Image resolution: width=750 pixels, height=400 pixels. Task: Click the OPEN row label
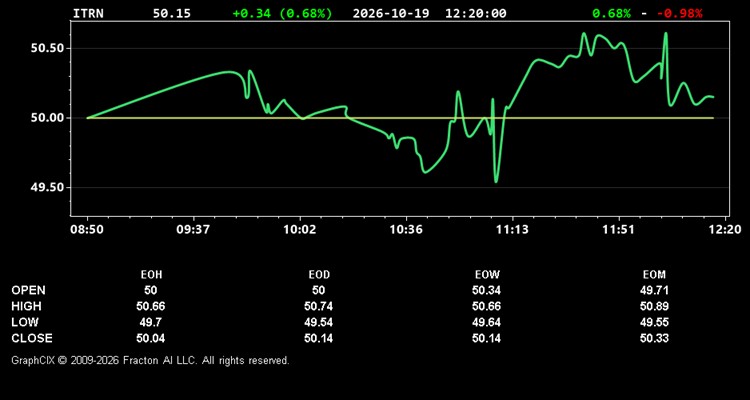(x=29, y=290)
